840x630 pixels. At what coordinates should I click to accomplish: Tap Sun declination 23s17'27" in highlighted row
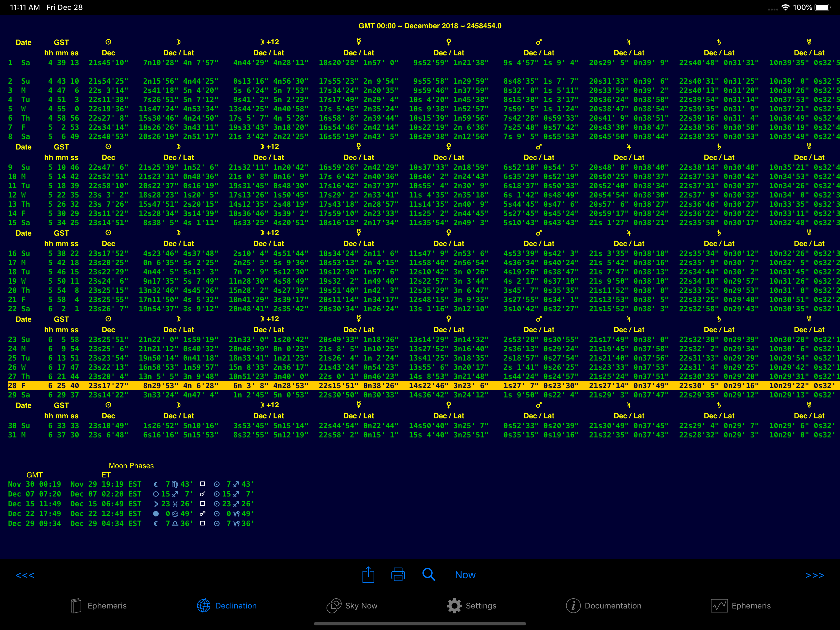coord(108,386)
